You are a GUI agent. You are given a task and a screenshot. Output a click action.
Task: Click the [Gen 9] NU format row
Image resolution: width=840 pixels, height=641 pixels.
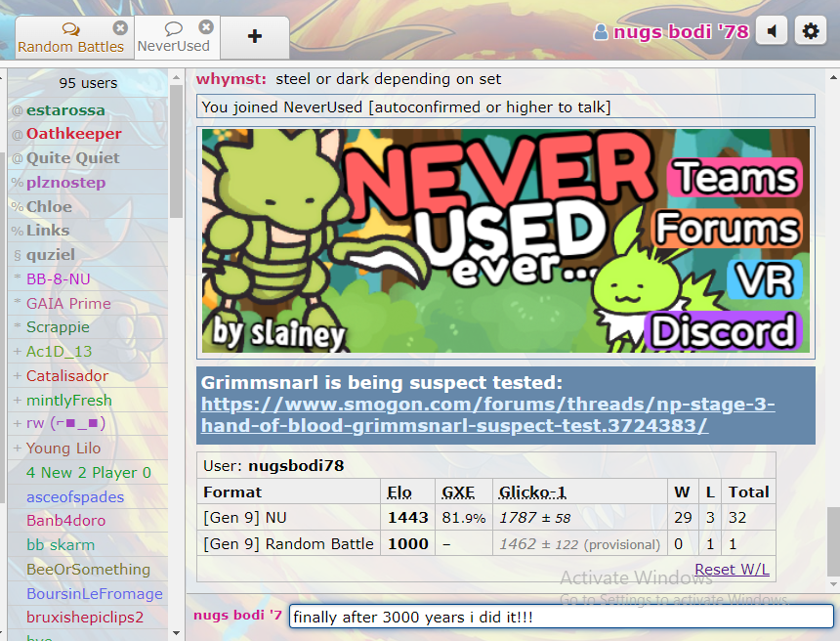pos(485,517)
